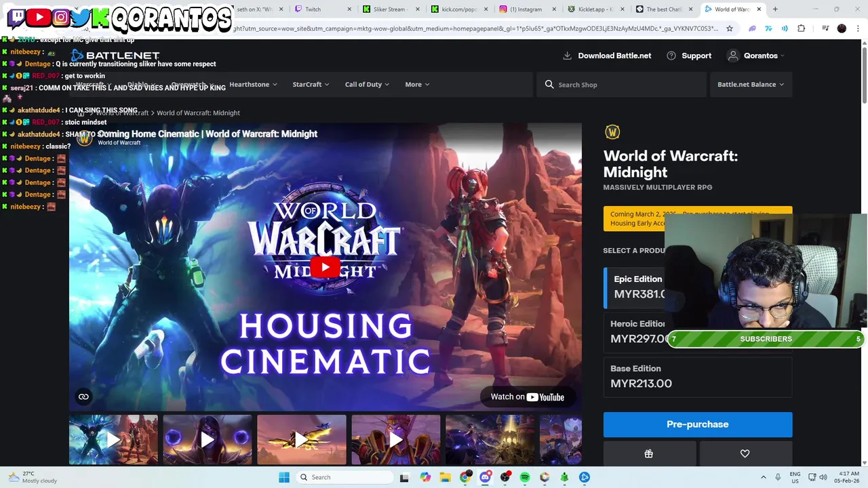Screen dimensions: 868x488
Task: Close the World of Warcraft browser tab
Action: (x=759, y=9)
